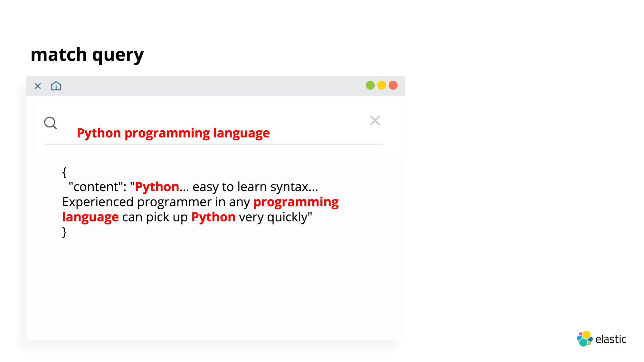Click the home icon in the browser bar

(56, 86)
